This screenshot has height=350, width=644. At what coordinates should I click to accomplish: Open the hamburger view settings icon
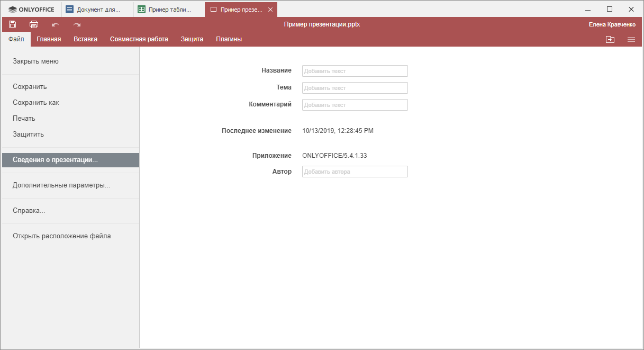(x=631, y=39)
